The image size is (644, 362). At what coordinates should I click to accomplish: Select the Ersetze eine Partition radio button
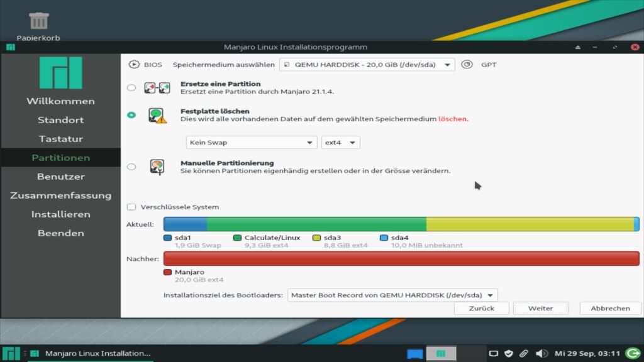click(131, 87)
